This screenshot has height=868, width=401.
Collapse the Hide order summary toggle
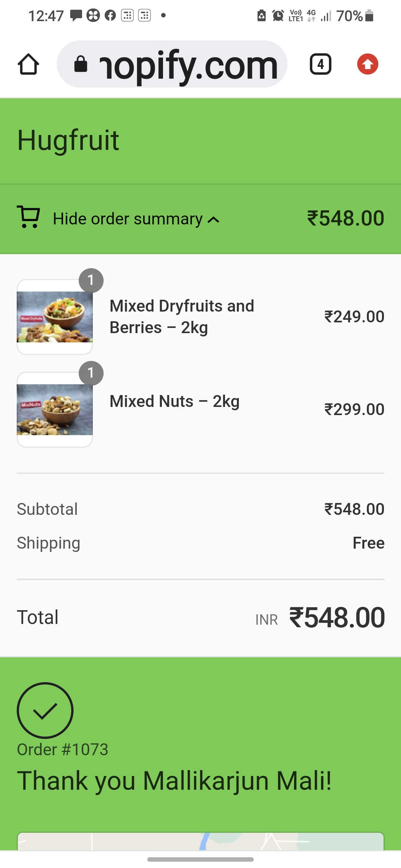point(127,219)
